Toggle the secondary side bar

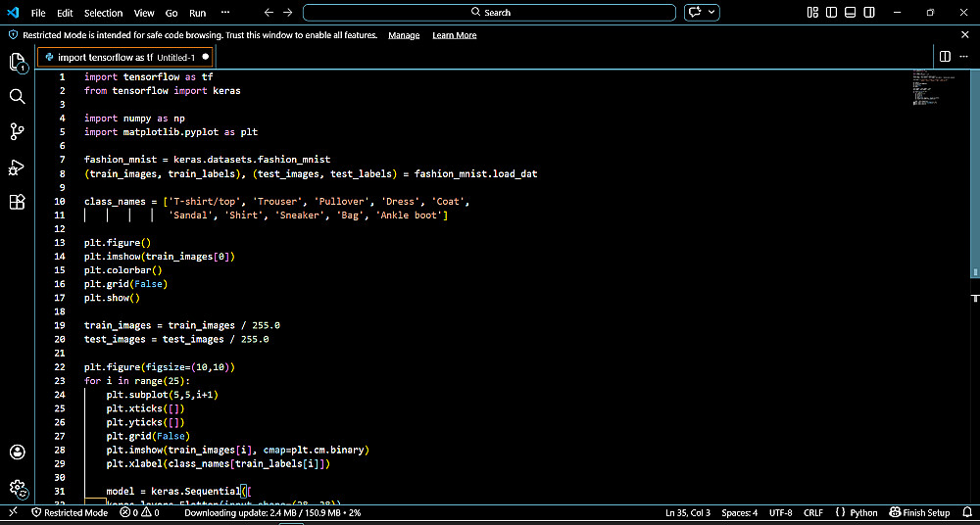869,13
